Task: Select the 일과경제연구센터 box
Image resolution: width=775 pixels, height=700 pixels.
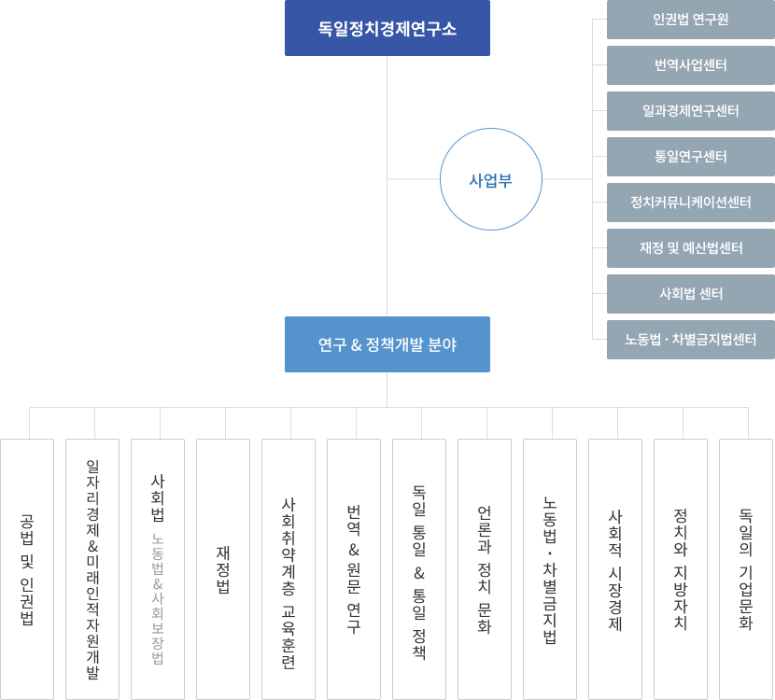Action: click(690, 111)
